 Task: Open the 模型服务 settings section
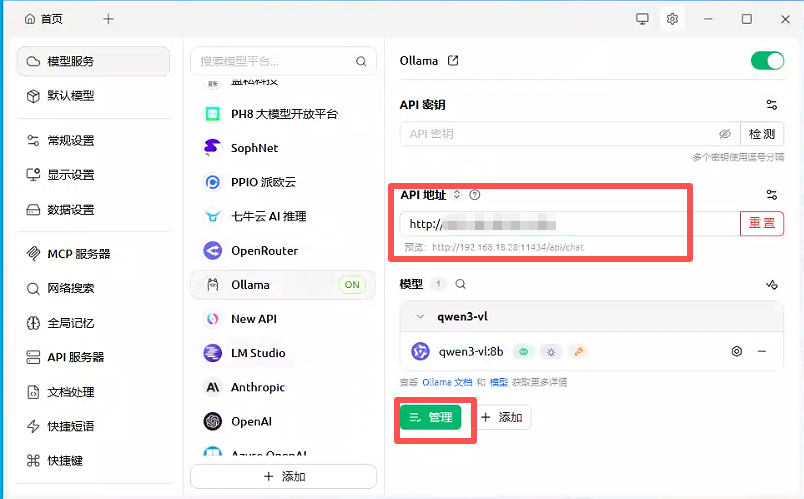(x=93, y=62)
